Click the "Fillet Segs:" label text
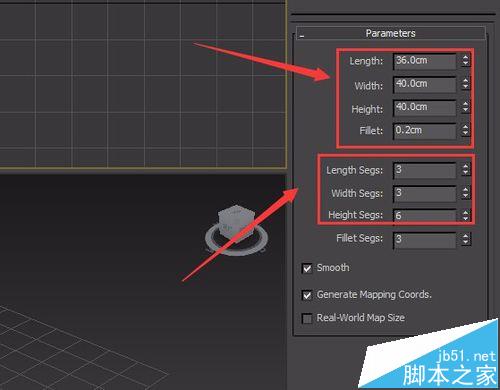The image size is (500, 390). tap(360, 238)
